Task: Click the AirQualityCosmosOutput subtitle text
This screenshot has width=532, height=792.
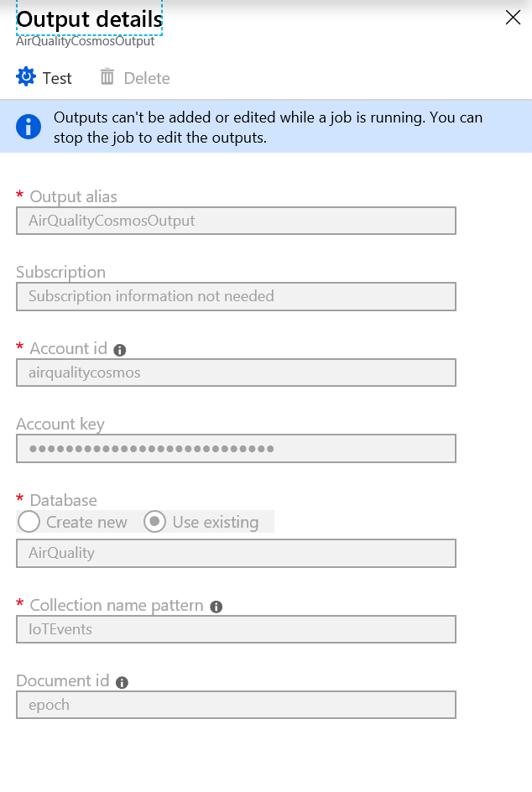Action: [x=85, y=41]
